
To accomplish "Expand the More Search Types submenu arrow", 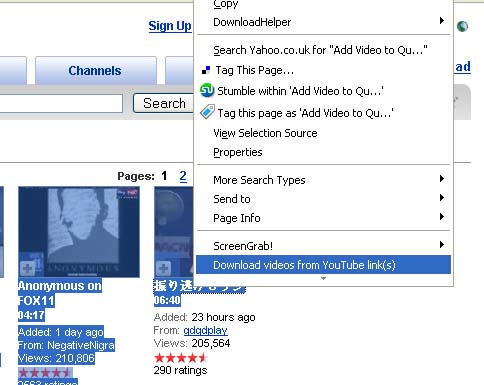I will [442, 179].
